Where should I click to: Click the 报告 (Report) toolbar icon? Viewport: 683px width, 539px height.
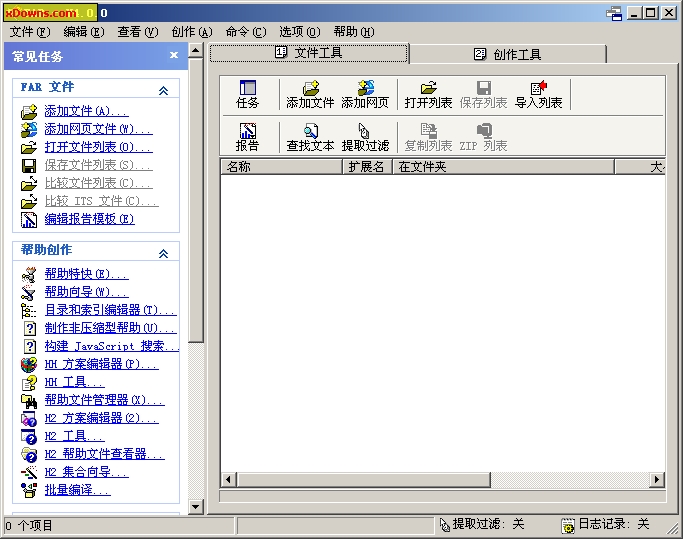click(x=247, y=131)
